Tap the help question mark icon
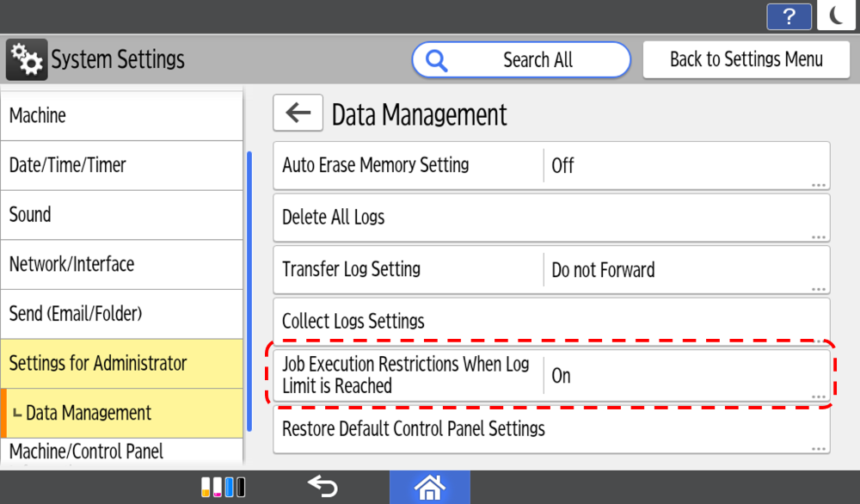The image size is (860, 504). click(x=789, y=16)
